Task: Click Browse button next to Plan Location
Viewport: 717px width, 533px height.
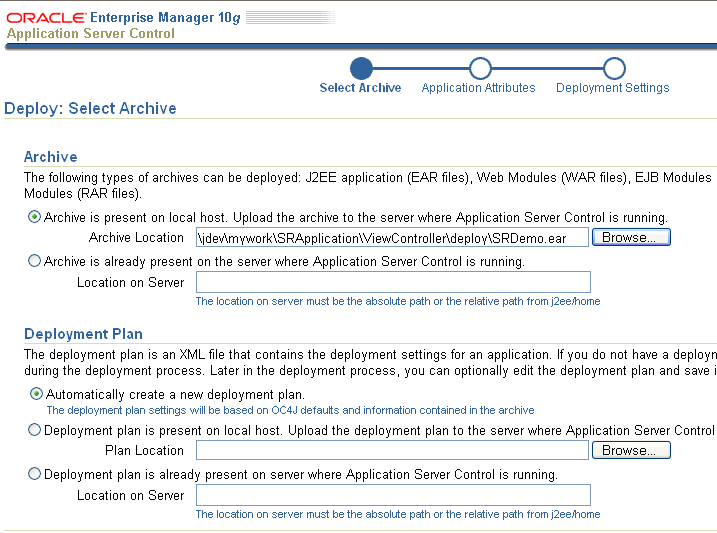Action: pos(631,450)
